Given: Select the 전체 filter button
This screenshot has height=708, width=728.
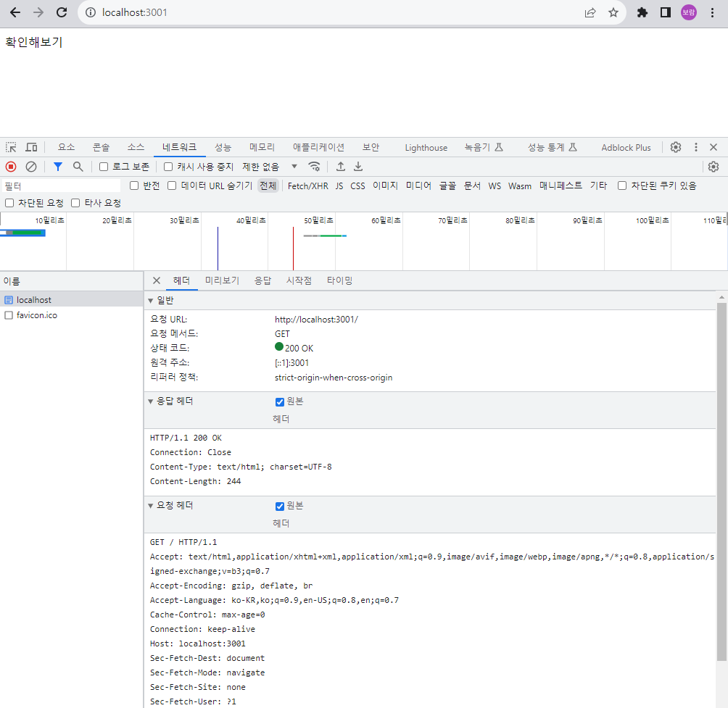Looking at the screenshot, I should click(268, 186).
